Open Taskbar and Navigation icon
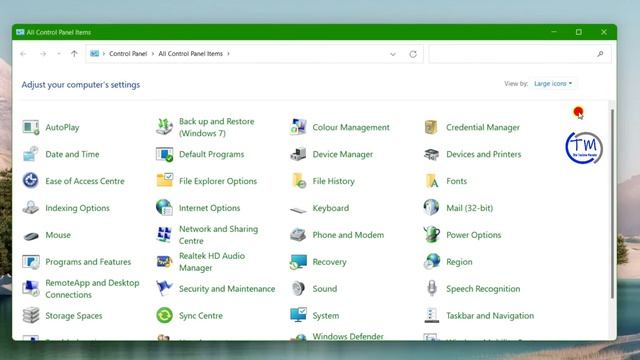This screenshot has height=360, width=640. (x=431, y=316)
